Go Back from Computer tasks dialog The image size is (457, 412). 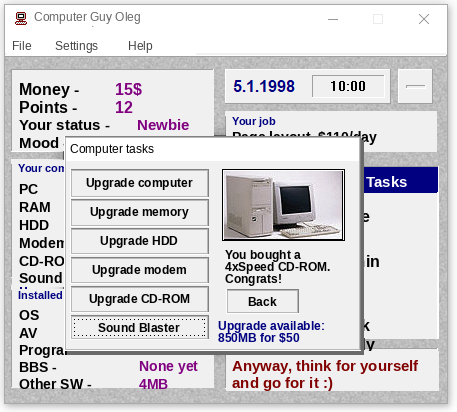263,301
